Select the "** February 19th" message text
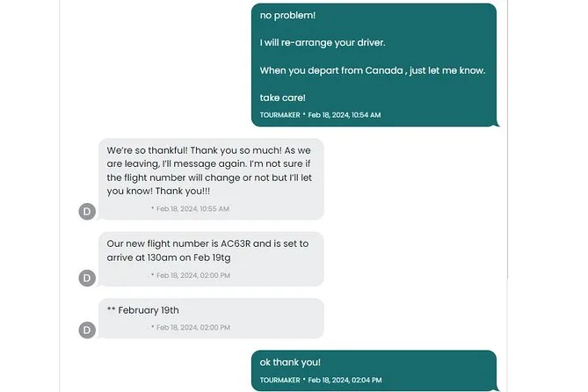 tap(142, 310)
